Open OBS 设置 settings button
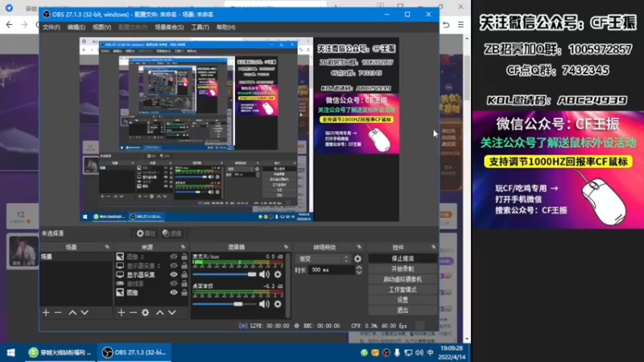644x362 pixels. 402,299
